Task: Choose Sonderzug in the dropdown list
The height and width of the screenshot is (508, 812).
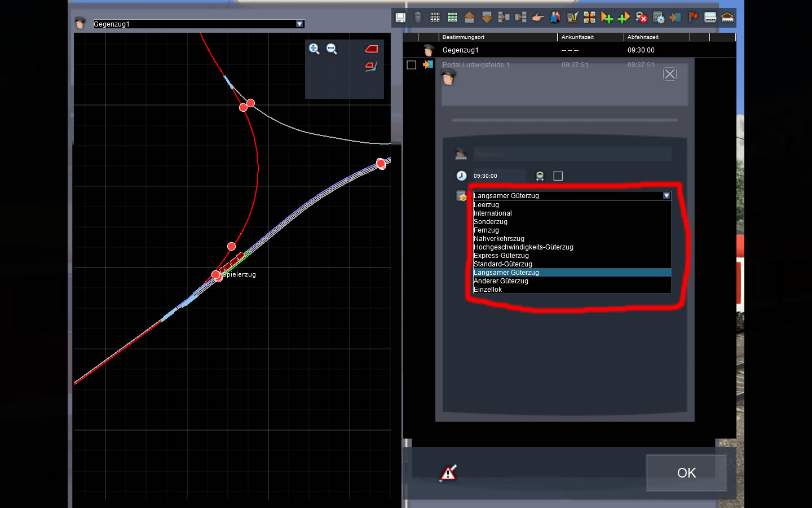Action: (572, 222)
